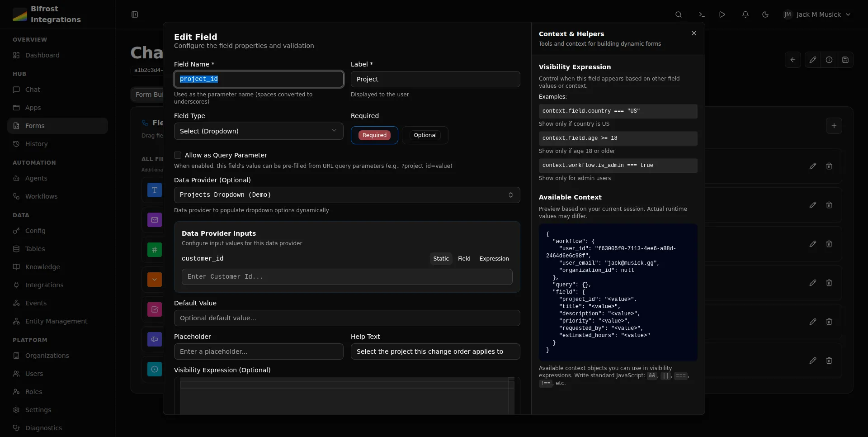Toggle dark mode with the moon icon
Screen dimensions: 868x437
[766, 14]
